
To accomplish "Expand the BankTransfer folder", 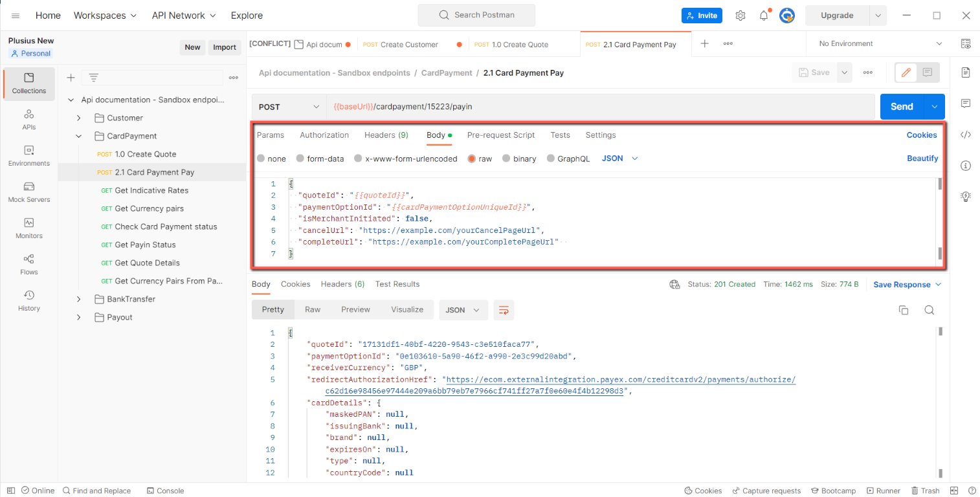I will coord(79,299).
